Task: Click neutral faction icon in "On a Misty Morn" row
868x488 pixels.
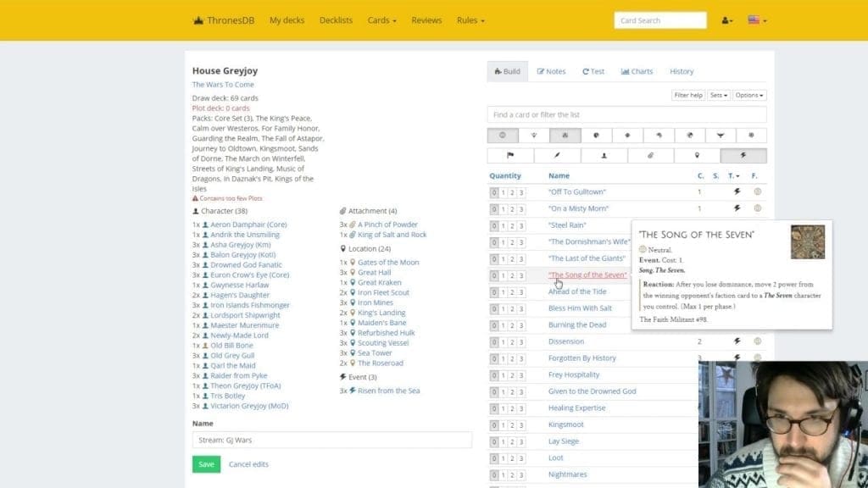Action: (x=757, y=208)
